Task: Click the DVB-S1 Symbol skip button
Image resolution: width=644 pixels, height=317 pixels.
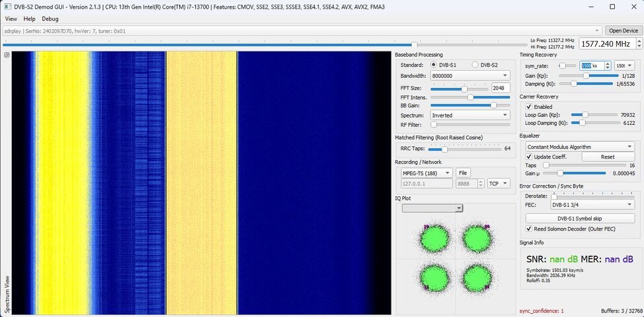Action: (580, 219)
